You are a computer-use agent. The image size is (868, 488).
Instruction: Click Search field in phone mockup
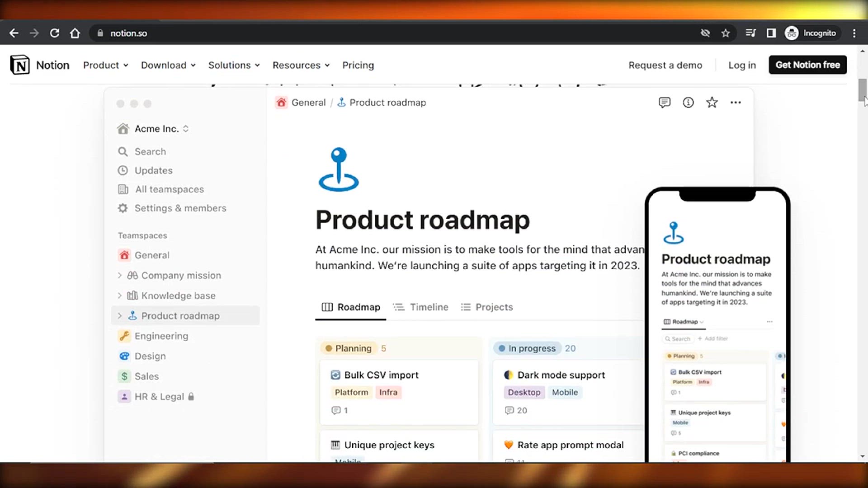(x=677, y=338)
